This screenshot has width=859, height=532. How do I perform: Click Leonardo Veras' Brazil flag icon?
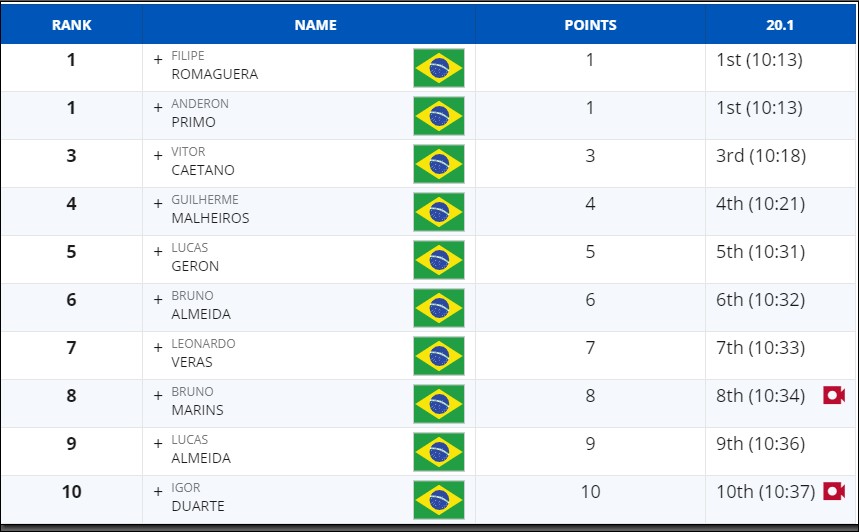click(x=439, y=356)
